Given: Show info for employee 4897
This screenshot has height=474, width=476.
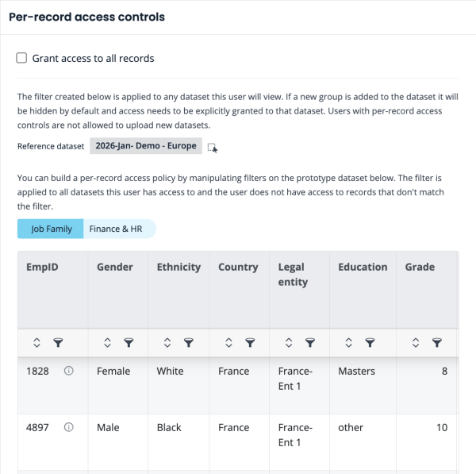Looking at the screenshot, I should 68,427.
